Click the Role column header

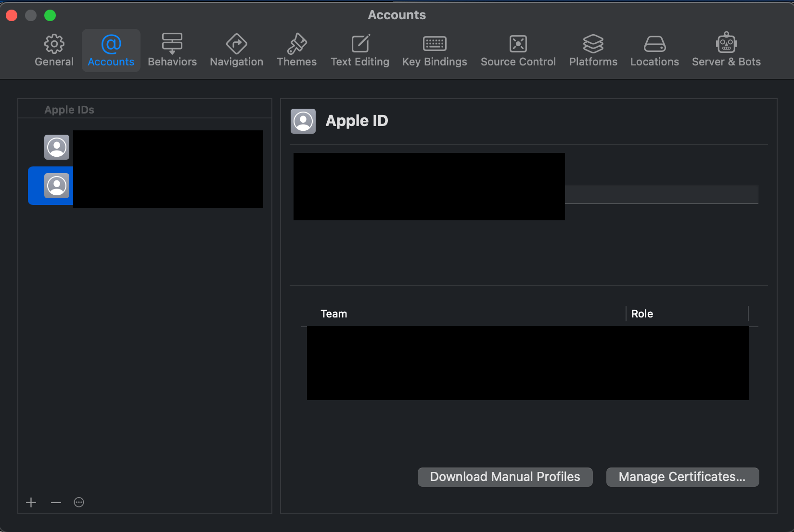click(x=642, y=314)
